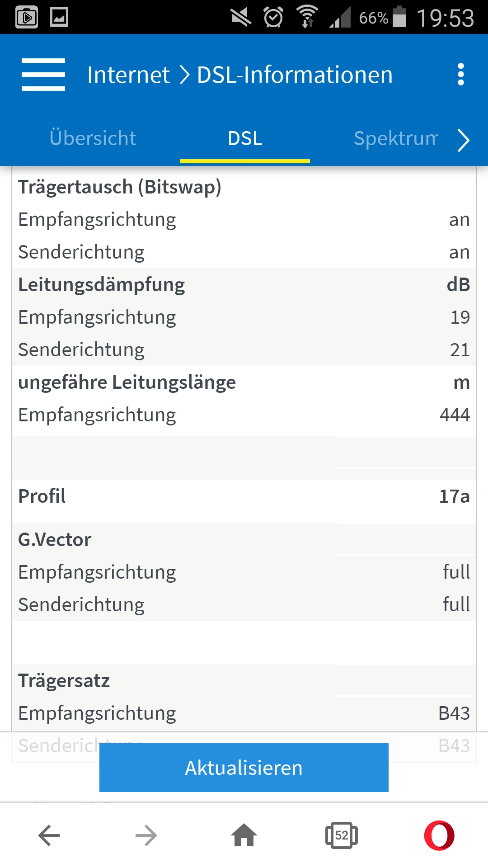Tap the Profil 17a row
The image size is (488, 868).
coord(244,496)
